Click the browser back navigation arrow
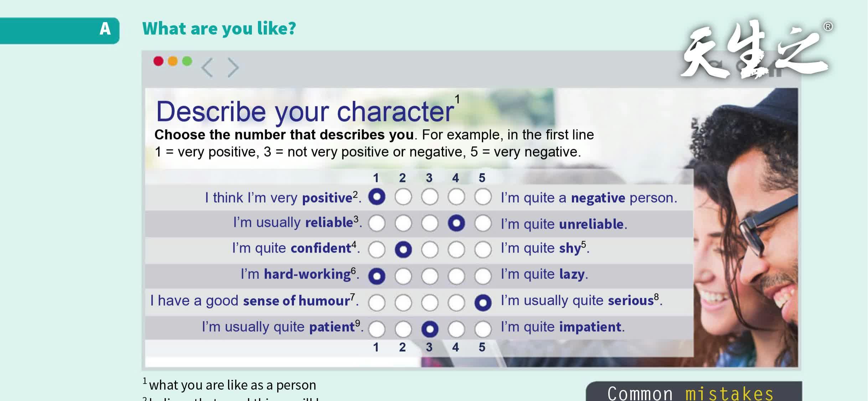 (x=207, y=67)
